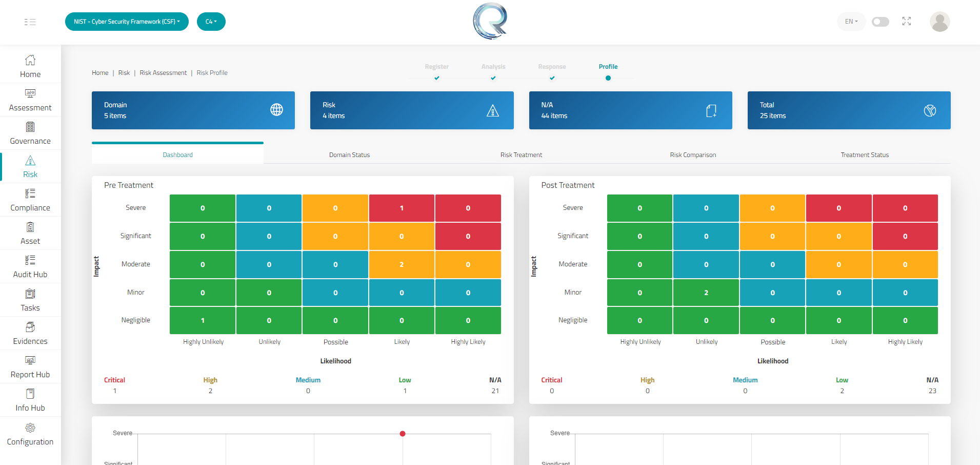Click Pre Treatment Negligible-Highly Unlikely cell showing 1
This screenshot has width=980, height=465.
[203, 320]
